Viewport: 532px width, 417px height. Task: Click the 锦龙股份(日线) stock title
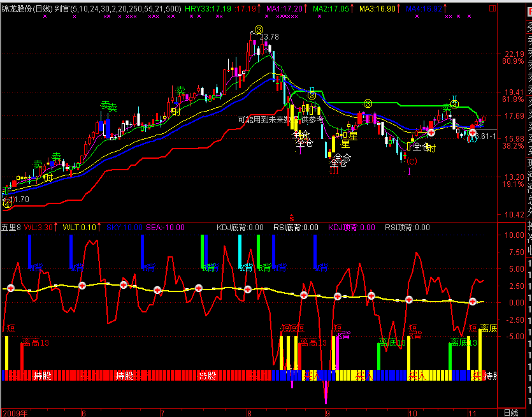tap(26, 9)
